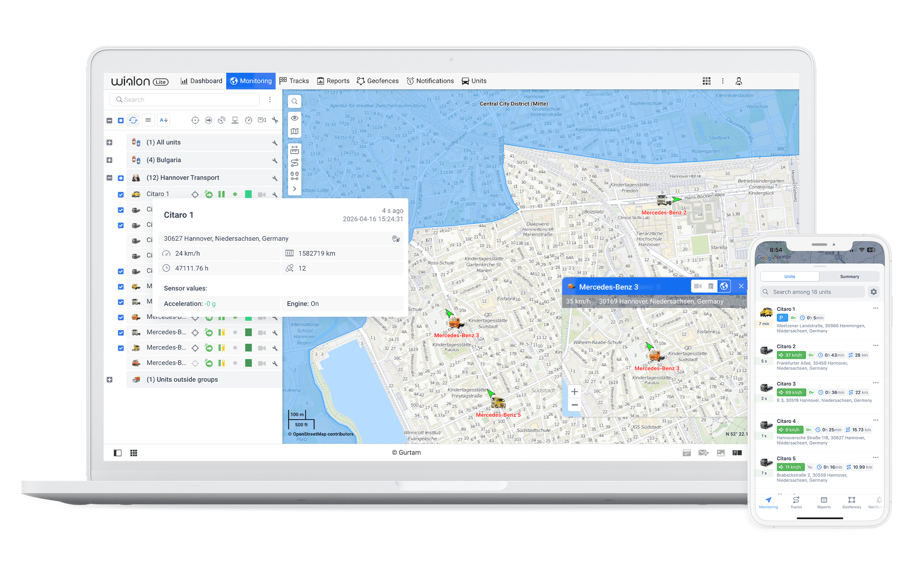Open the map layers selector icon

pyautogui.click(x=294, y=131)
